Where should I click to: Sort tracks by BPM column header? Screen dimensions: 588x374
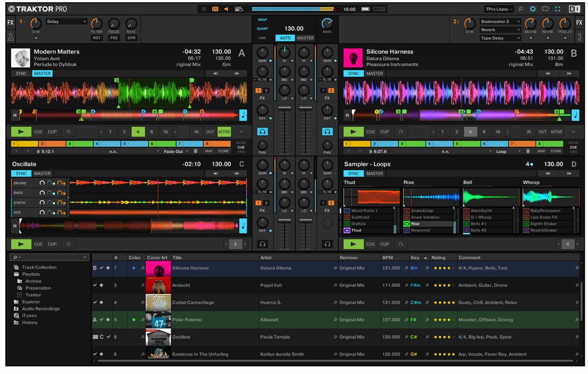(x=387, y=258)
